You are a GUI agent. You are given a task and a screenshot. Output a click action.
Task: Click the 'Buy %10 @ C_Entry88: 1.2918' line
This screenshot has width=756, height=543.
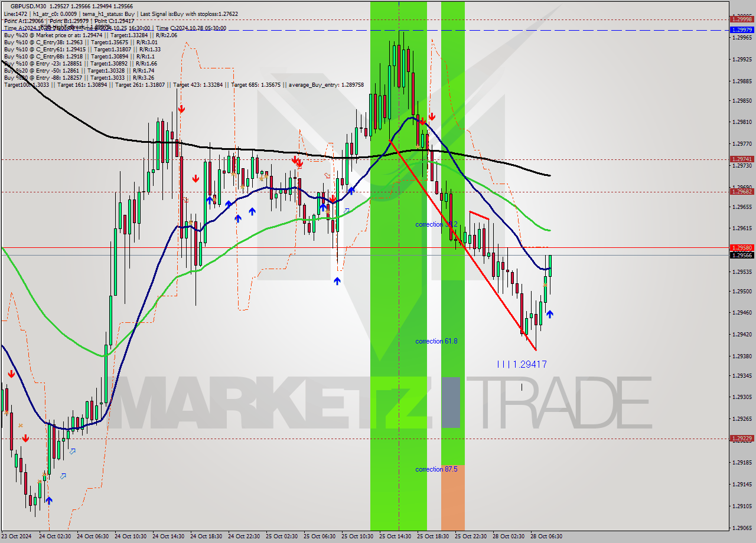point(79,56)
